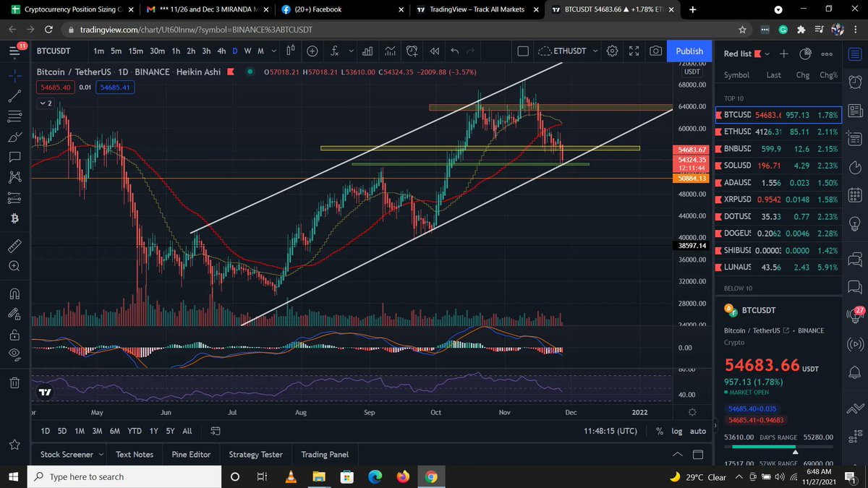Toggle lock all drawing tools
Screen dimensions: 868x488
click(x=14, y=334)
